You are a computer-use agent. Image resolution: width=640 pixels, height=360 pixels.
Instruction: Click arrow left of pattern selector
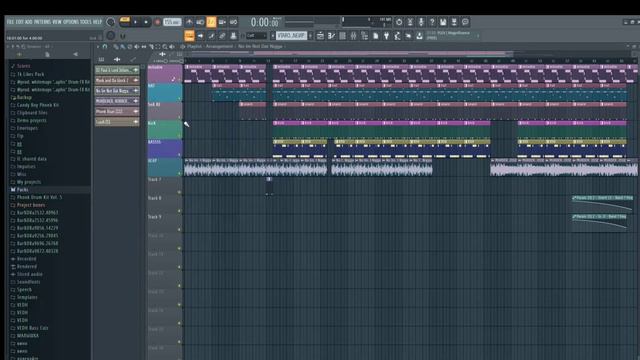click(273, 36)
